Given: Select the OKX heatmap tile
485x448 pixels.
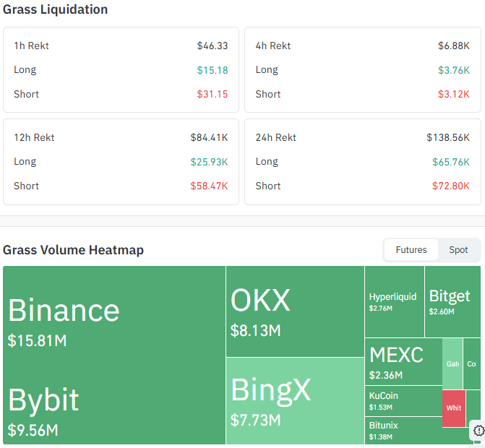Looking at the screenshot, I should [295, 311].
